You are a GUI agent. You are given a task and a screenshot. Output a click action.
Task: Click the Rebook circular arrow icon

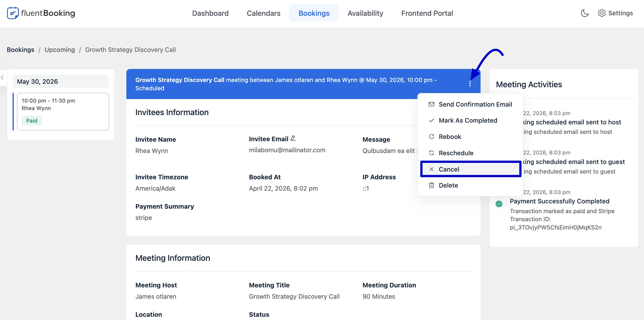[x=431, y=137]
